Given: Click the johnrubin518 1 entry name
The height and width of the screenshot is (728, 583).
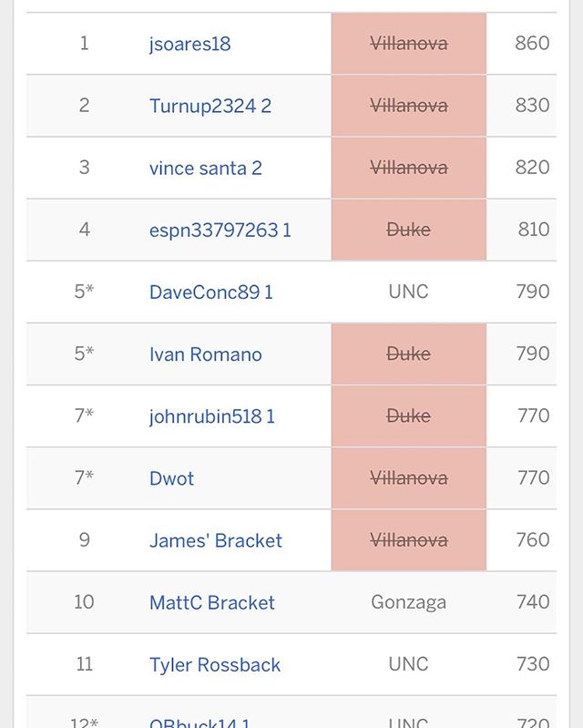Looking at the screenshot, I should coord(212,416).
